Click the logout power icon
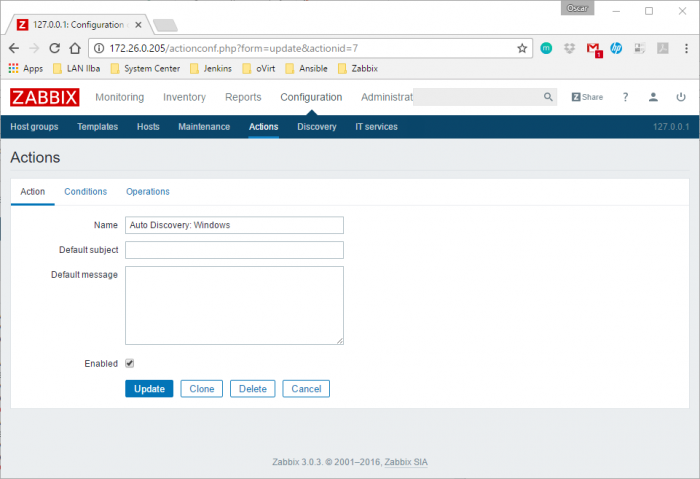700x479 pixels. coord(680,97)
